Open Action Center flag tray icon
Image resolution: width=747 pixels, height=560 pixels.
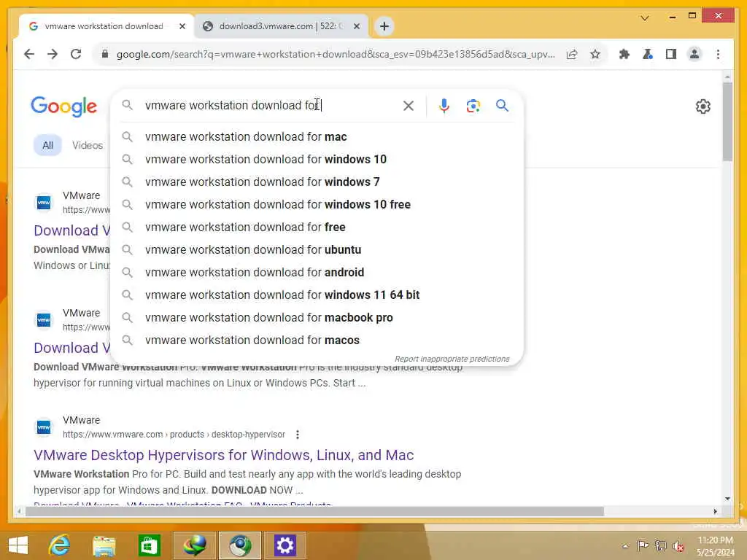click(643, 545)
